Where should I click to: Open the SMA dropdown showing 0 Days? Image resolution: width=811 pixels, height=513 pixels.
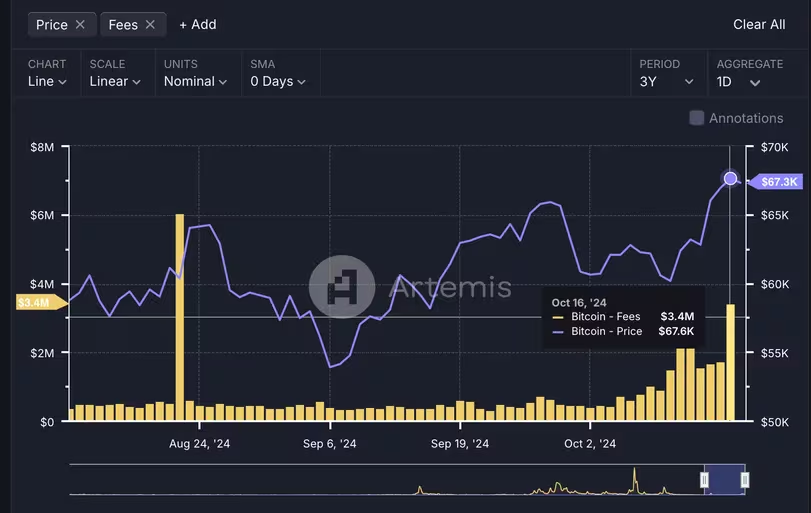(278, 81)
